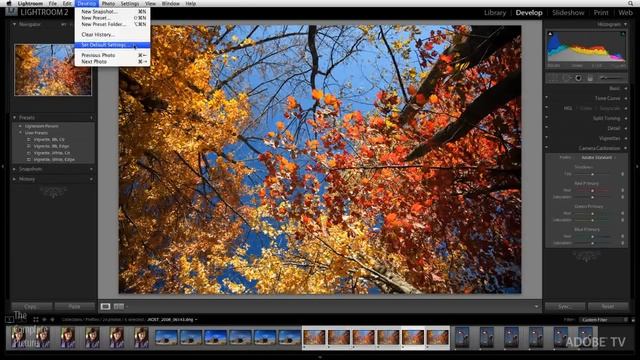640x360 pixels.
Task: Adjust the Blue Primary Saturation slider
Action: point(592,243)
